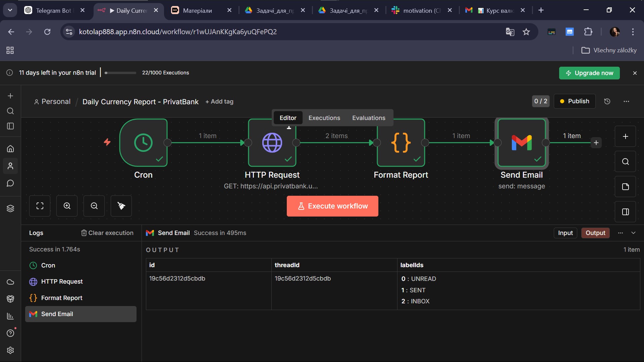This screenshot has height=362, width=644.
Task: Clear the execution logs
Action: tap(107, 233)
